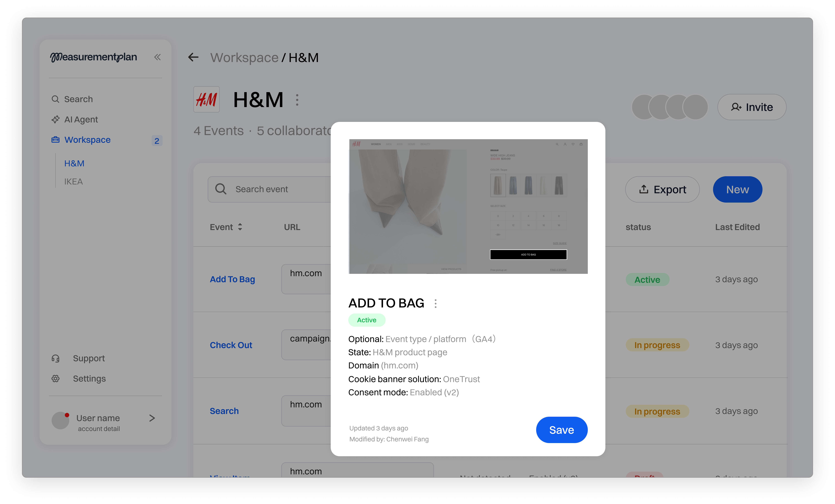Click the Invite collaborators button
The image size is (835, 504).
(752, 107)
